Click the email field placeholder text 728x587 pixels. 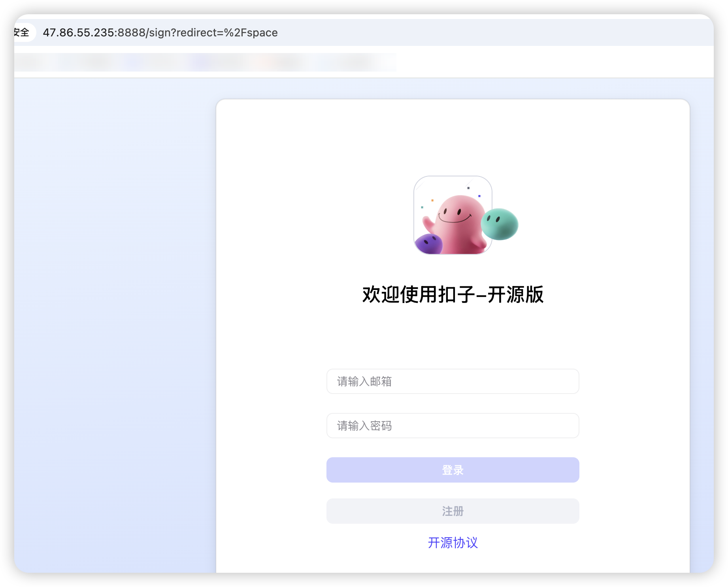[364, 381]
